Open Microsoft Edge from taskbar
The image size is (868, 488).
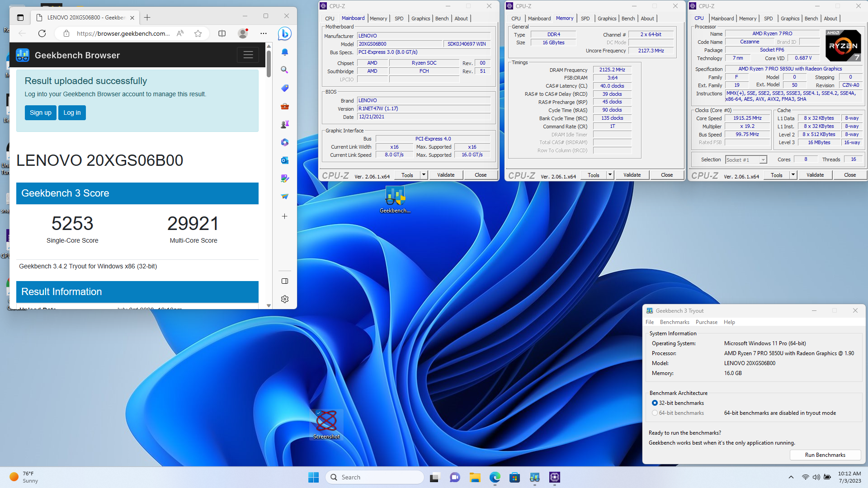[495, 477]
